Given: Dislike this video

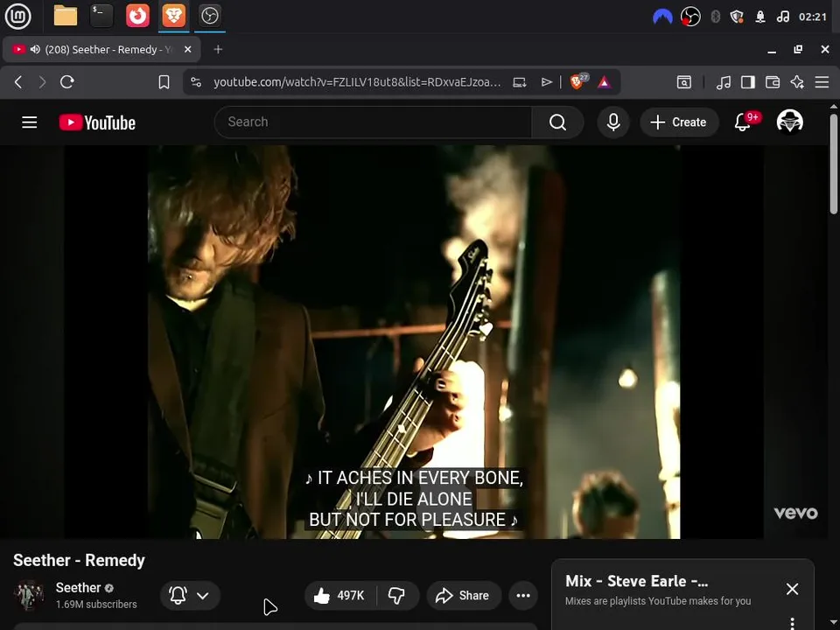Looking at the screenshot, I should coord(397,595).
